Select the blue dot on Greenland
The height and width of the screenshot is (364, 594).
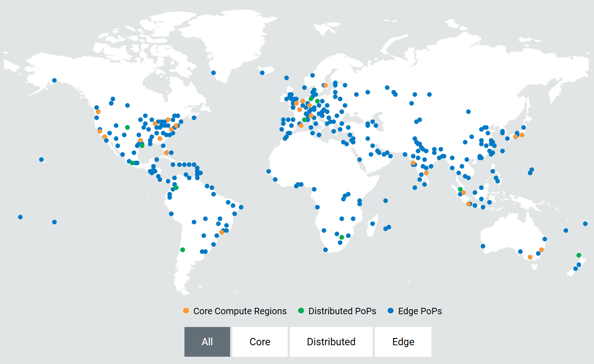[213, 73]
